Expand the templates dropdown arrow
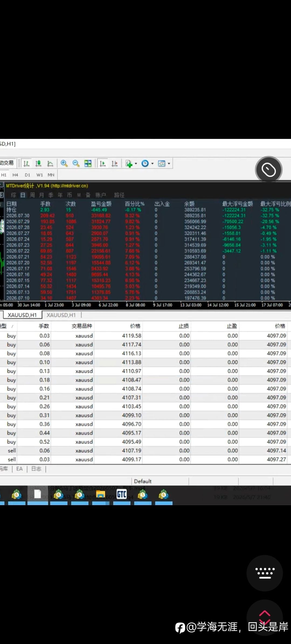The width and height of the screenshot is (291, 644). coord(169,163)
